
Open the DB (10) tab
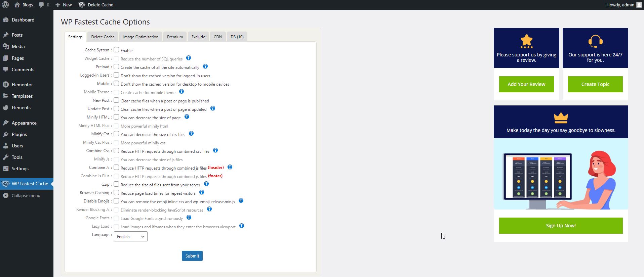pos(237,37)
